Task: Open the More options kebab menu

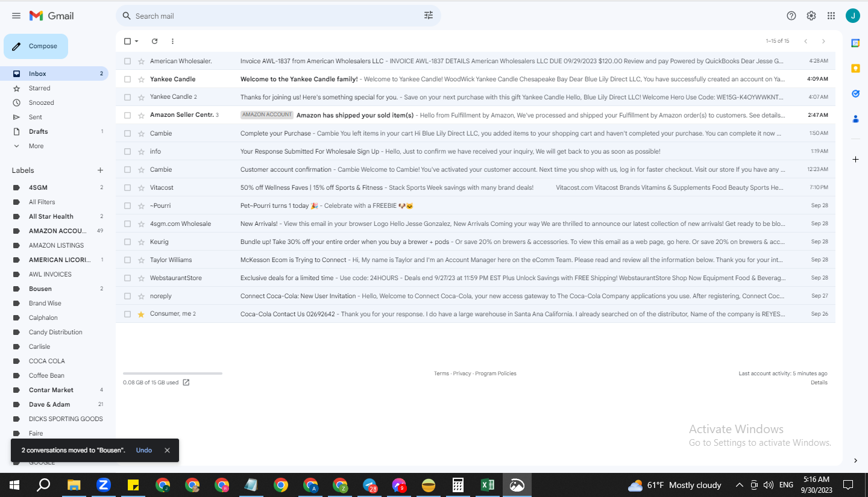Action: (x=172, y=41)
